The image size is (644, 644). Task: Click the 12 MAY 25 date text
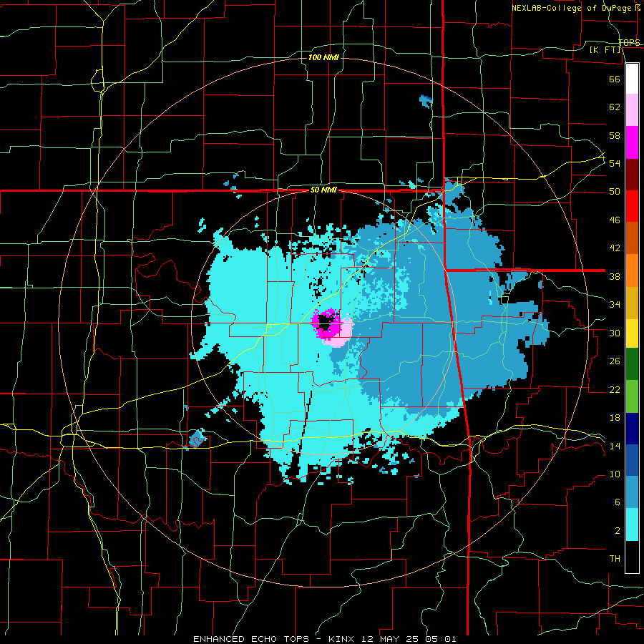pos(391,639)
